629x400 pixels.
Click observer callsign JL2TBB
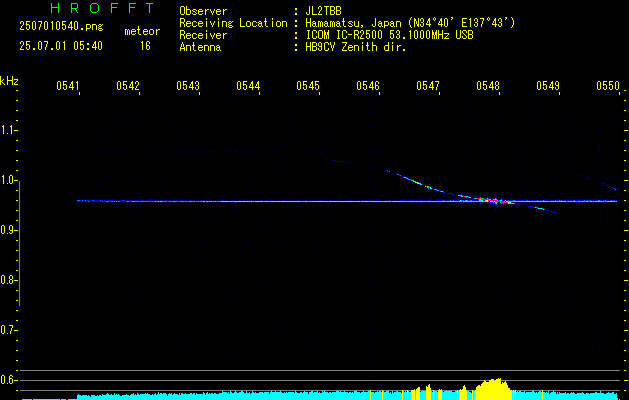(x=323, y=11)
